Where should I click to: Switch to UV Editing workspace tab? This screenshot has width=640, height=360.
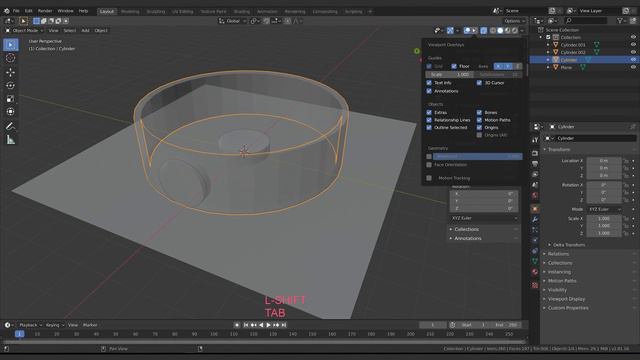(182, 11)
